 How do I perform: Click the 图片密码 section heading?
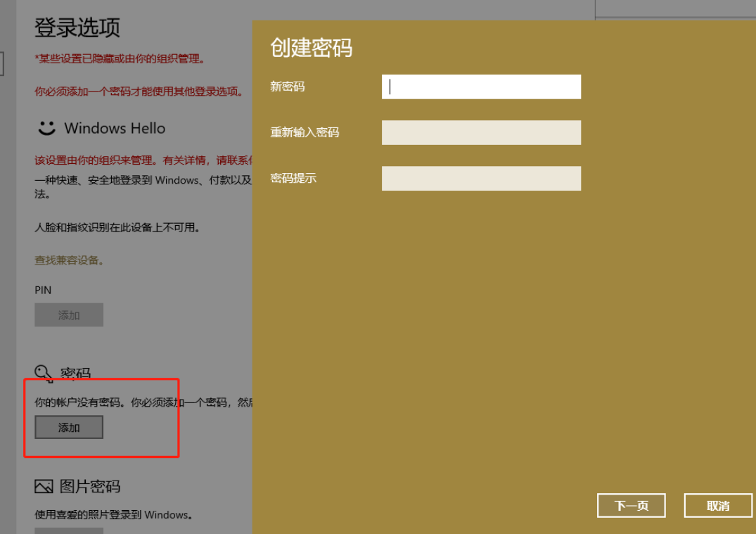point(90,486)
